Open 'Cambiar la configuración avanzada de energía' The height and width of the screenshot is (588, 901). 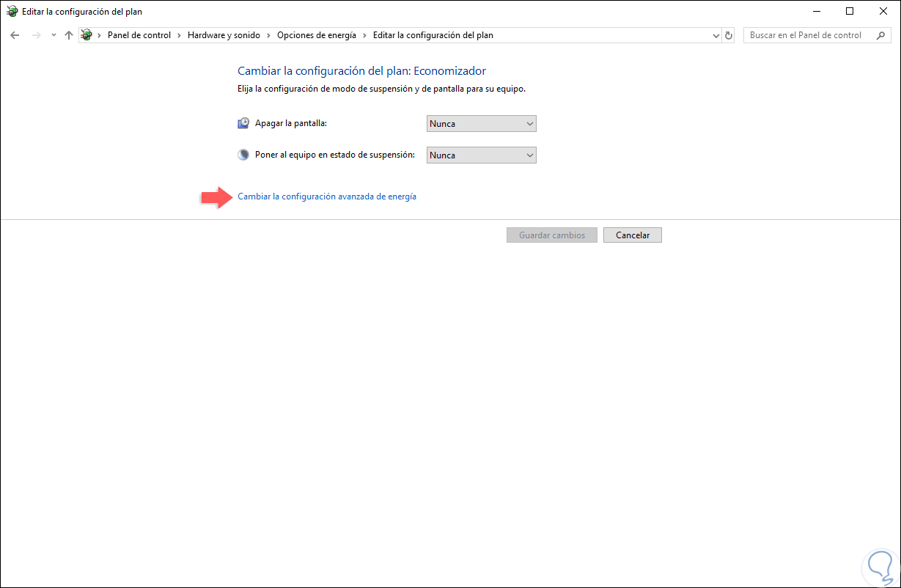pos(327,196)
